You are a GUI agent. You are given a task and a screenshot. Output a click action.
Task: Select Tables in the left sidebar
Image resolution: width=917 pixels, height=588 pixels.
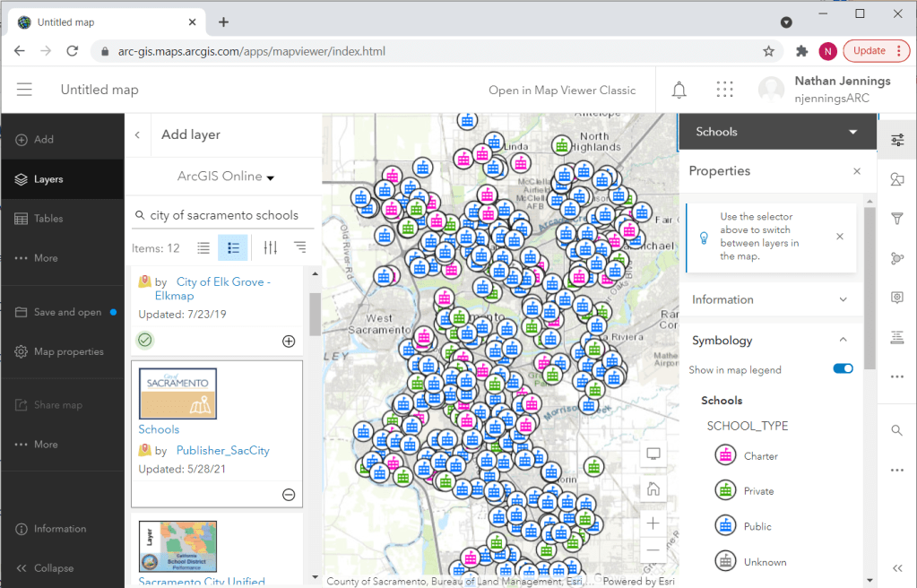[48, 219]
